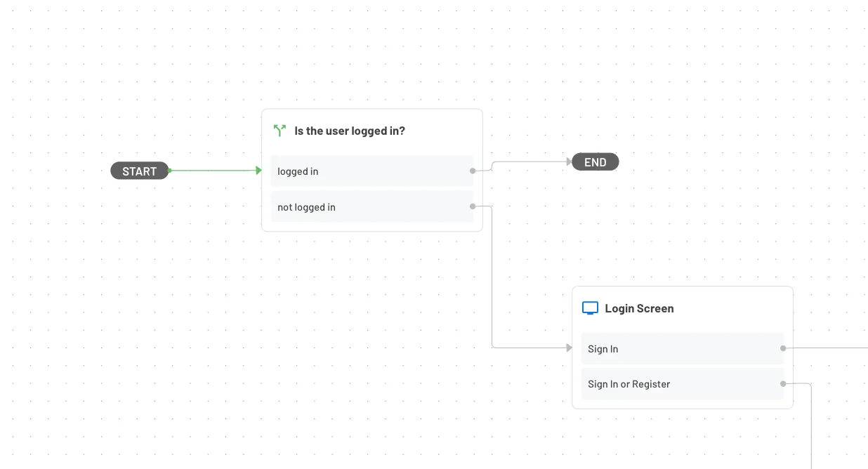Click the line extending right from "Sign In"
868x469 pixels.
(836, 347)
